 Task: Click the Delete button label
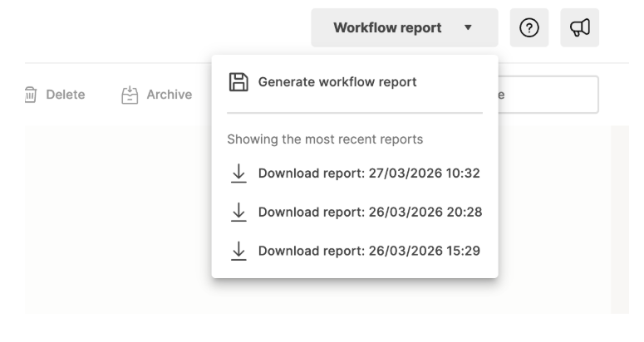coord(66,95)
